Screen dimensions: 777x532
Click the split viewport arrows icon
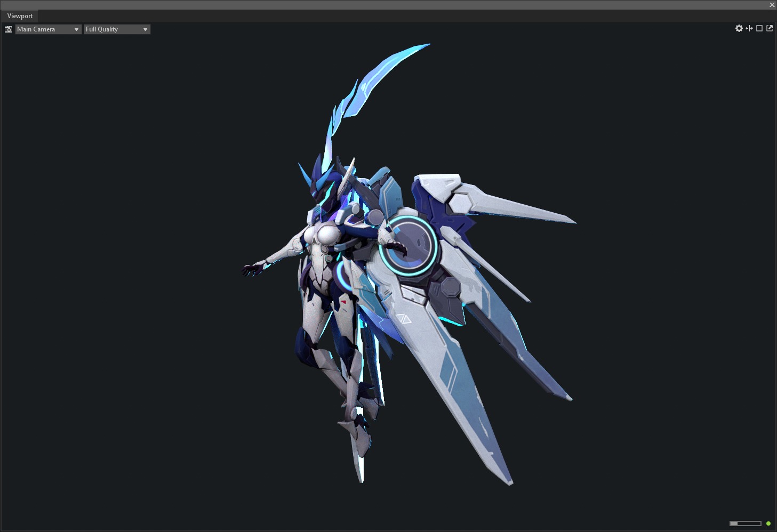(749, 28)
